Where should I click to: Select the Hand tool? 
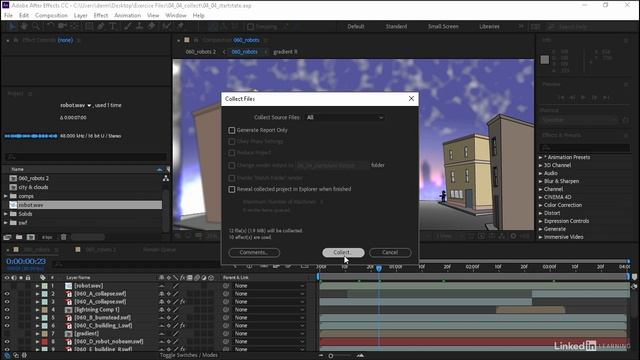pyautogui.click(x=24, y=27)
